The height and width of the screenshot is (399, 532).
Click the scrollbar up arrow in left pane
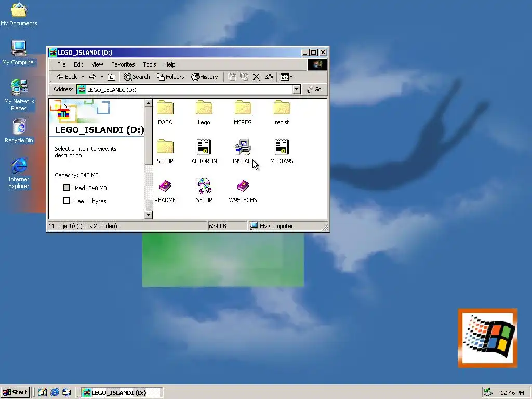coord(148,103)
